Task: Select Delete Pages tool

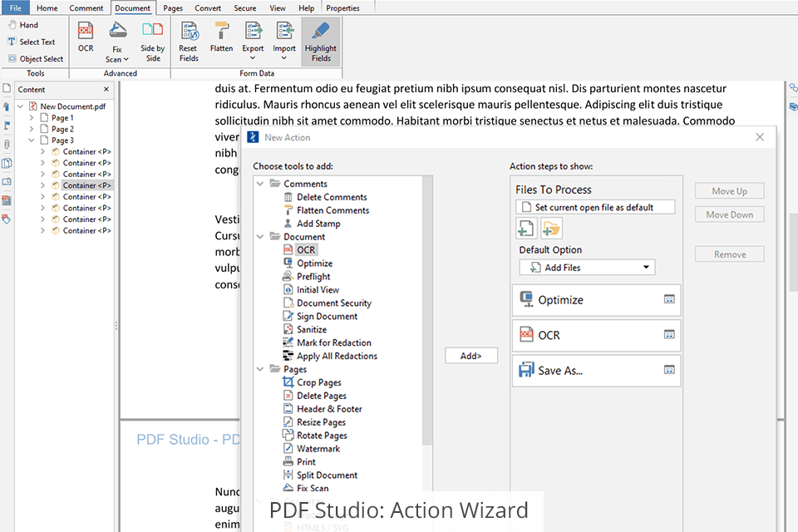Action: click(314, 396)
